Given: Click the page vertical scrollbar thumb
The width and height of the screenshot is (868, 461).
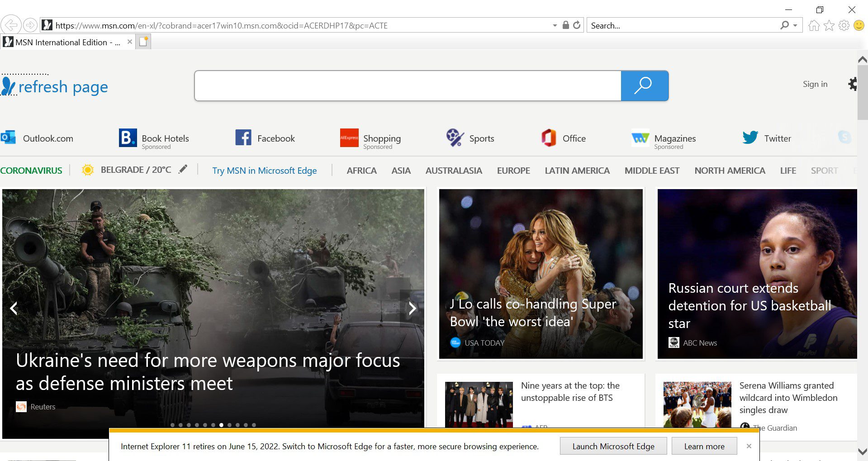Looking at the screenshot, I should [x=862, y=93].
